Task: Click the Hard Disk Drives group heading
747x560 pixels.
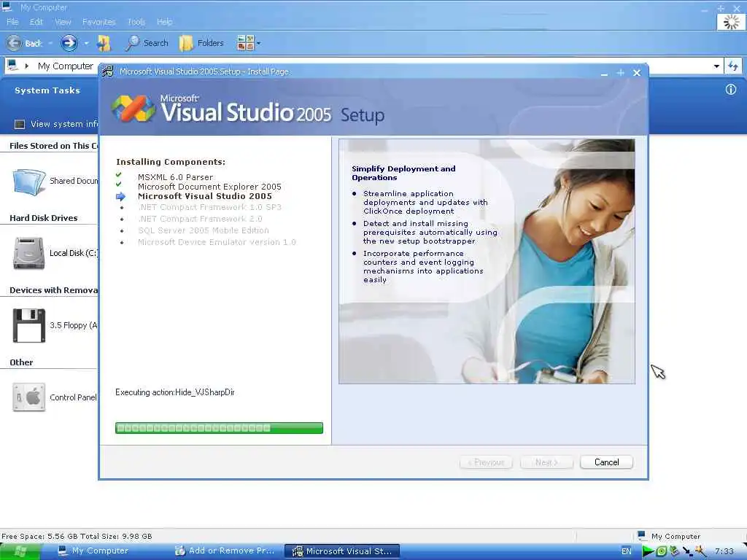Action: (x=43, y=218)
